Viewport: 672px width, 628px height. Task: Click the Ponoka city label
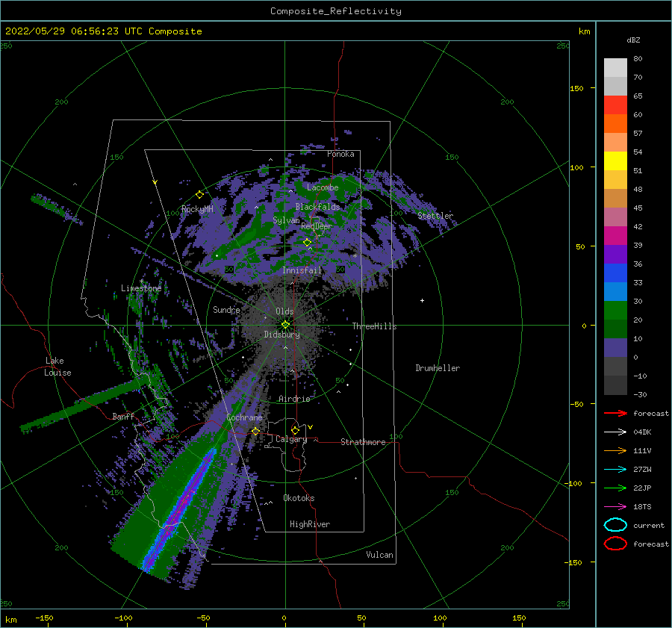[340, 154]
